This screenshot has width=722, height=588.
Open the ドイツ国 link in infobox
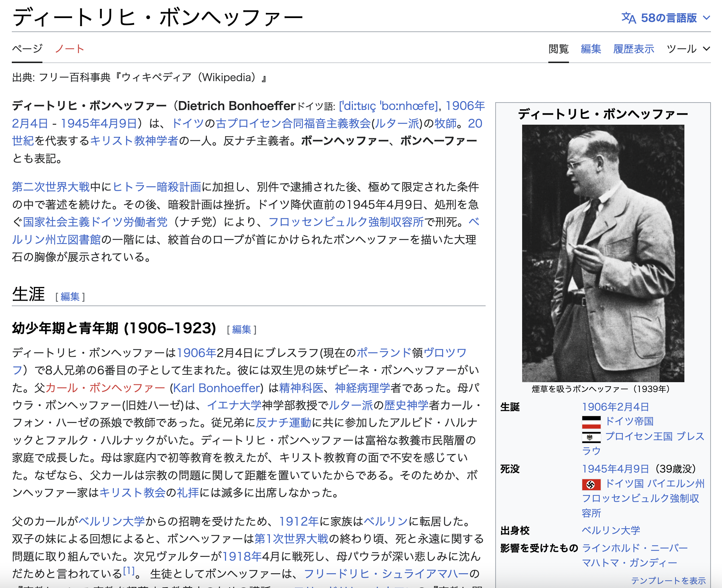625,484
